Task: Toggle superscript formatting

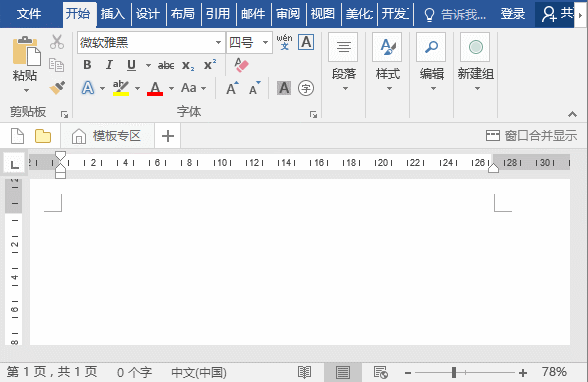Action: pyautogui.click(x=210, y=64)
